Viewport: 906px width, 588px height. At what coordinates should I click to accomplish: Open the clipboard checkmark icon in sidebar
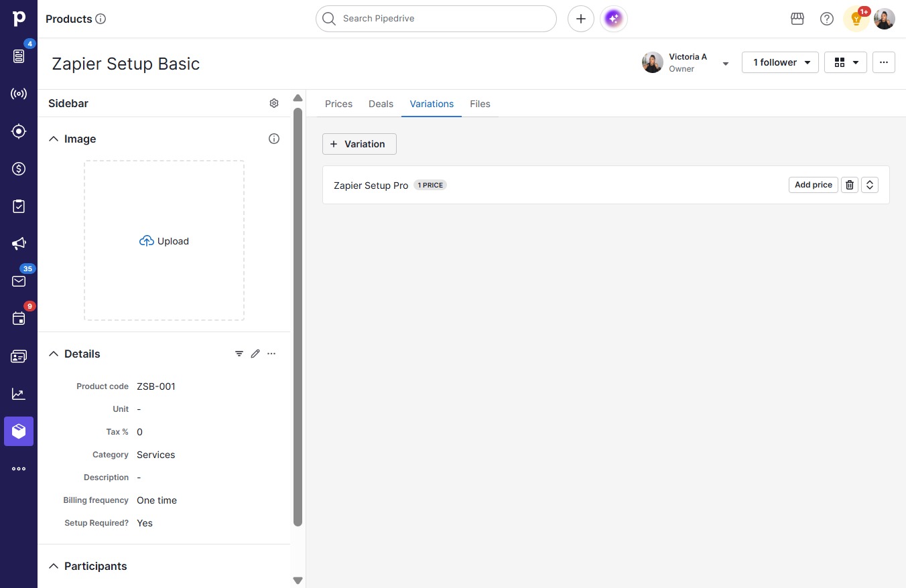(x=19, y=206)
